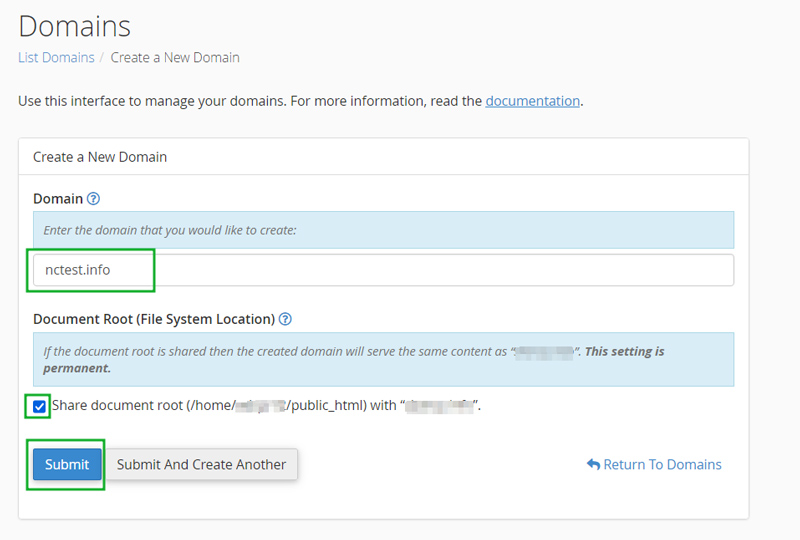Open help icon beside Document Root label
The height and width of the screenshot is (540, 800).
(x=285, y=319)
